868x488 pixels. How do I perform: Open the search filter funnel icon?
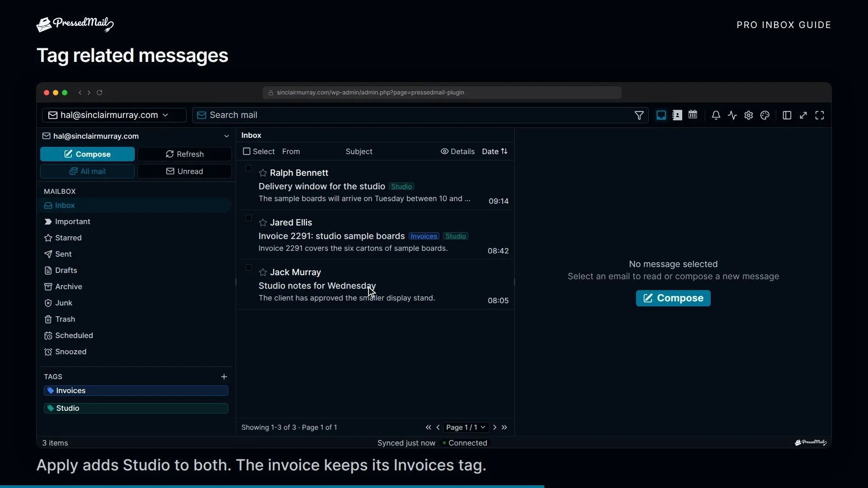[639, 115]
